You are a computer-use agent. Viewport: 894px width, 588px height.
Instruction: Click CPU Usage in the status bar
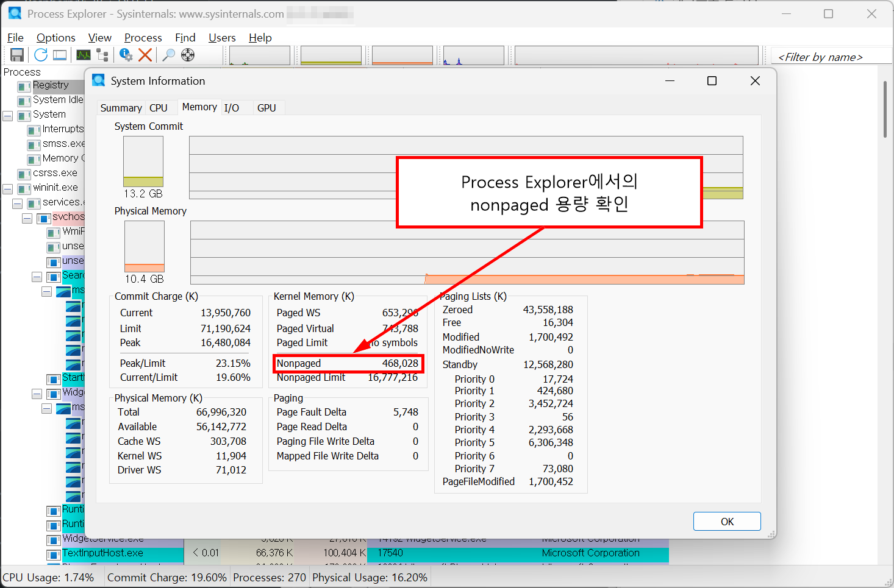(49, 578)
